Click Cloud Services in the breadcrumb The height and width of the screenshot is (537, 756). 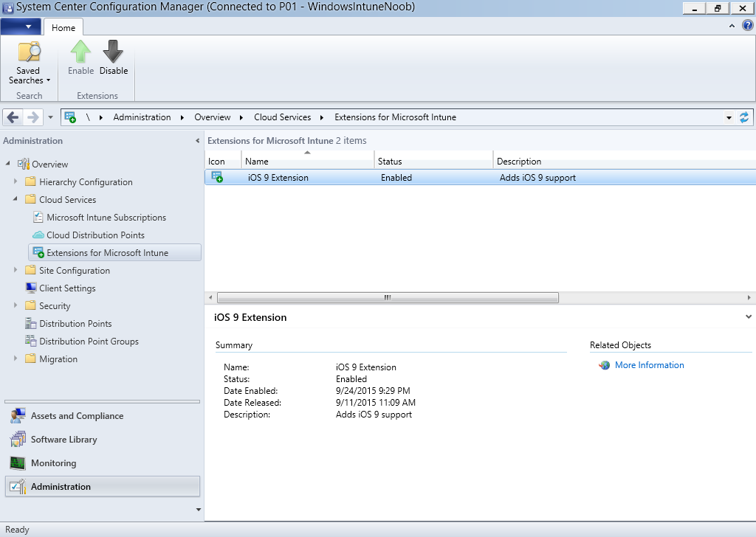(283, 117)
